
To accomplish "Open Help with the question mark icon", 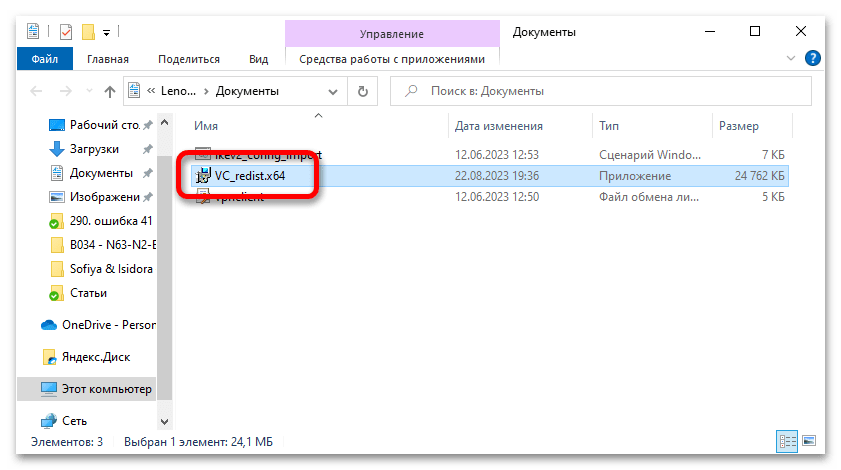I will pos(813,58).
